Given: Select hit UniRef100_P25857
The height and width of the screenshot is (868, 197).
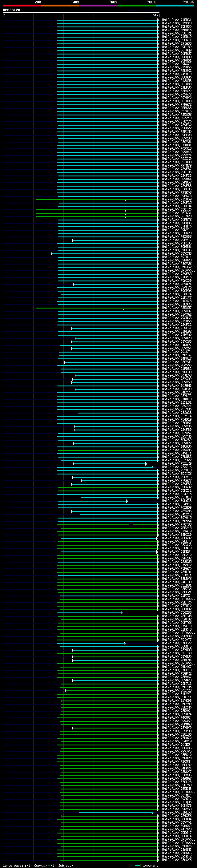Looking at the screenshot, I should 177,308.
